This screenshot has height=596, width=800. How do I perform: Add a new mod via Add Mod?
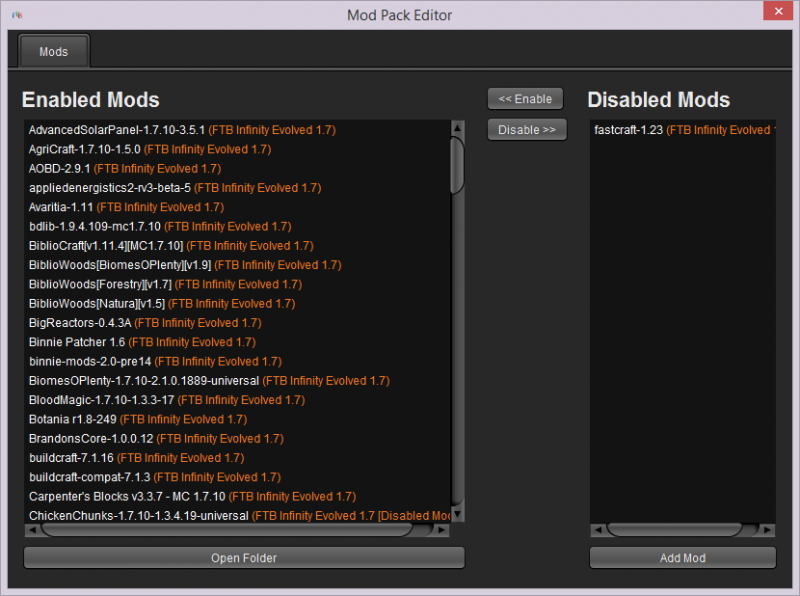click(682, 558)
